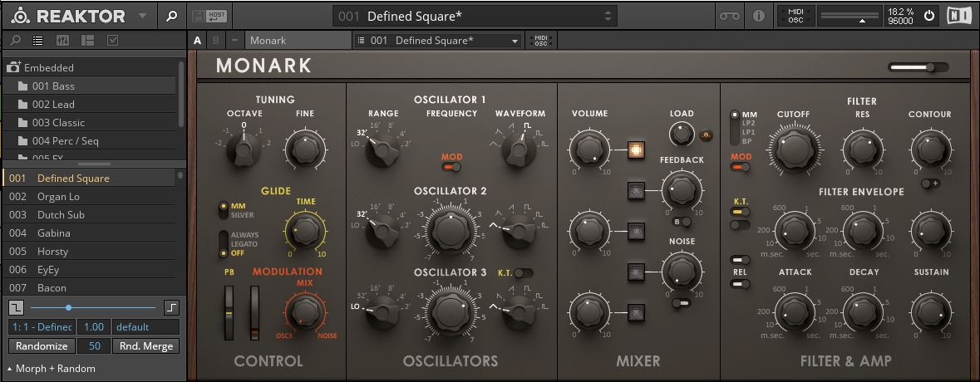The height and width of the screenshot is (382, 980).
Task: Select the Monark instrument tab
Action: point(298,41)
